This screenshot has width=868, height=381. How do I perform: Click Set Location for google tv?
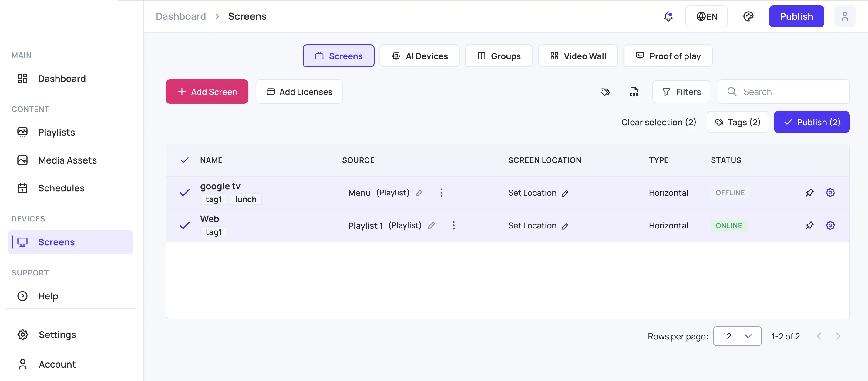click(x=532, y=193)
